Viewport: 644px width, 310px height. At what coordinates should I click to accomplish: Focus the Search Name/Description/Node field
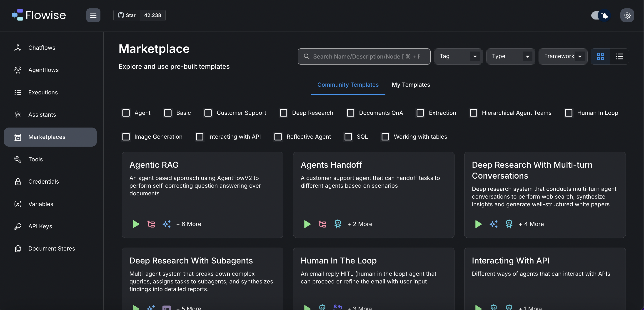(x=366, y=57)
